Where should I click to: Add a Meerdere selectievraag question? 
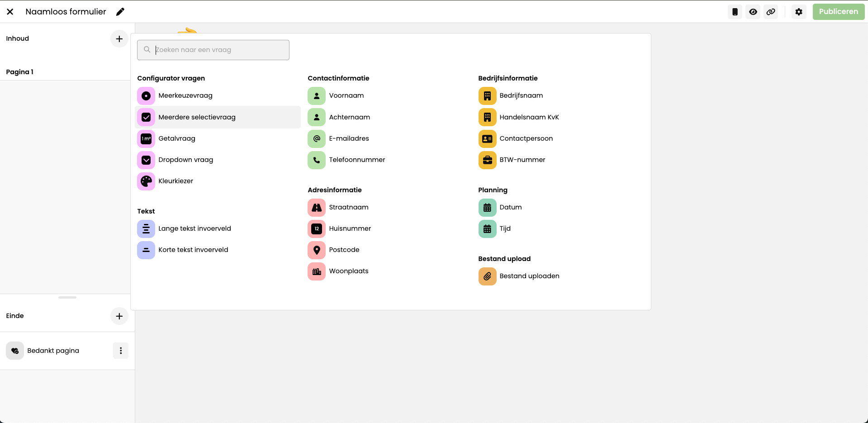coord(197,117)
